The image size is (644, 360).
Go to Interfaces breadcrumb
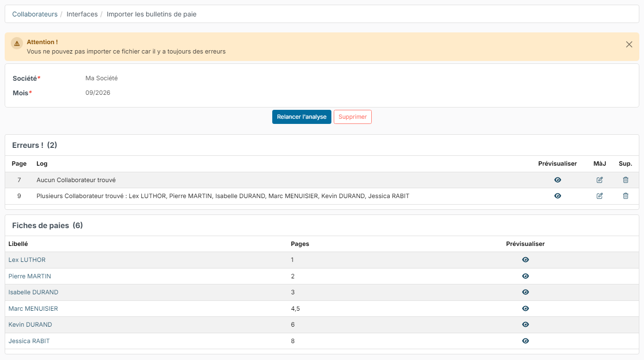click(82, 14)
